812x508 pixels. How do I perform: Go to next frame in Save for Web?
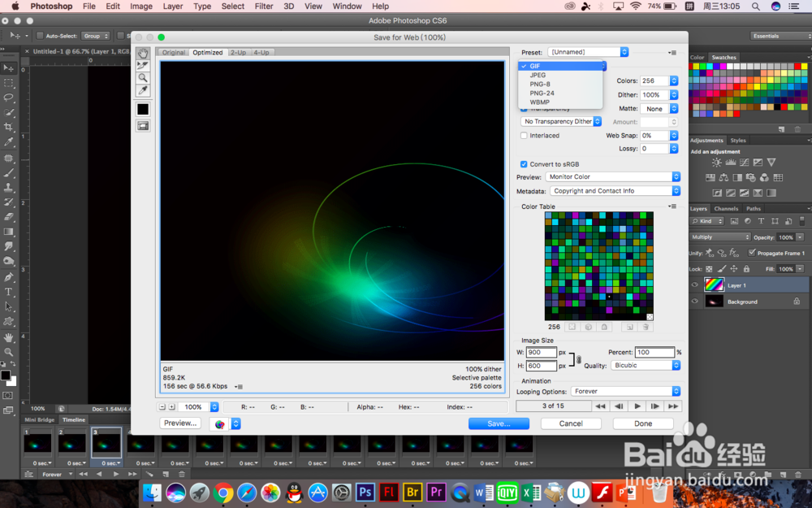pyautogui.click(x=654, y=406)
